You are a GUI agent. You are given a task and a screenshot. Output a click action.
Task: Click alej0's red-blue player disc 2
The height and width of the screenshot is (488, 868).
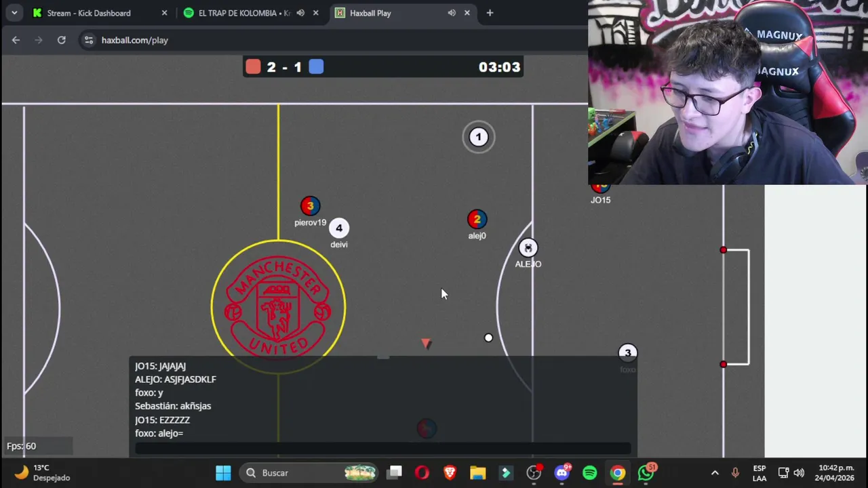(x=477, y=219)
